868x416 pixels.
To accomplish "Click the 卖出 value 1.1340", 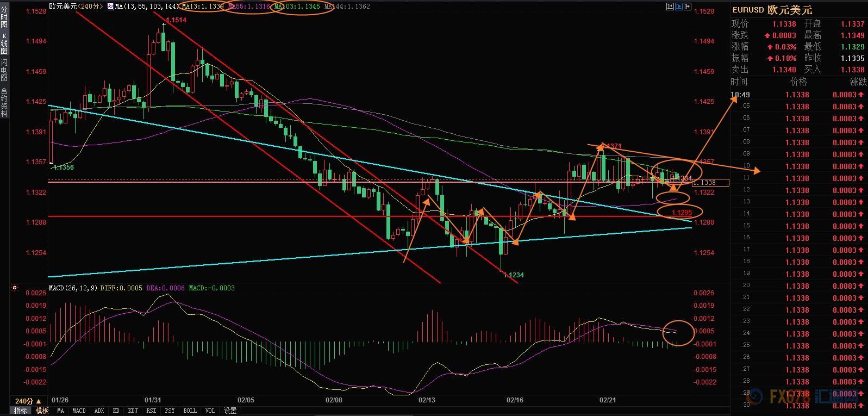I will 784,70.
